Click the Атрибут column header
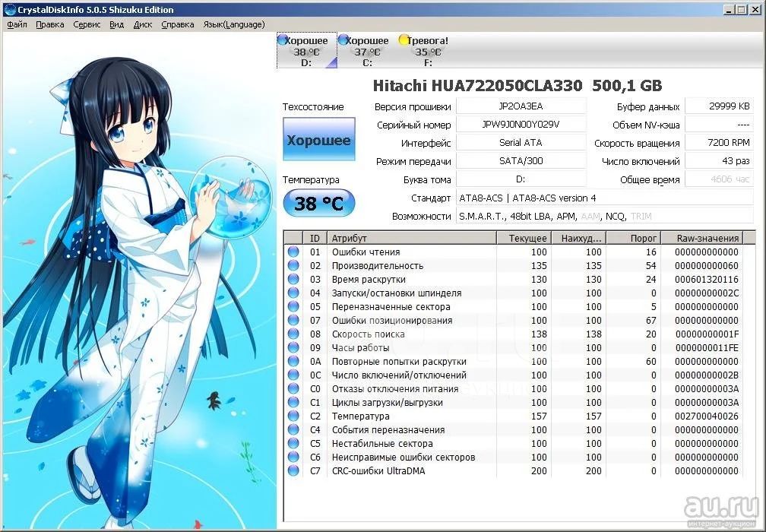This screenshot has width=766, height=532. click(412, 238)
